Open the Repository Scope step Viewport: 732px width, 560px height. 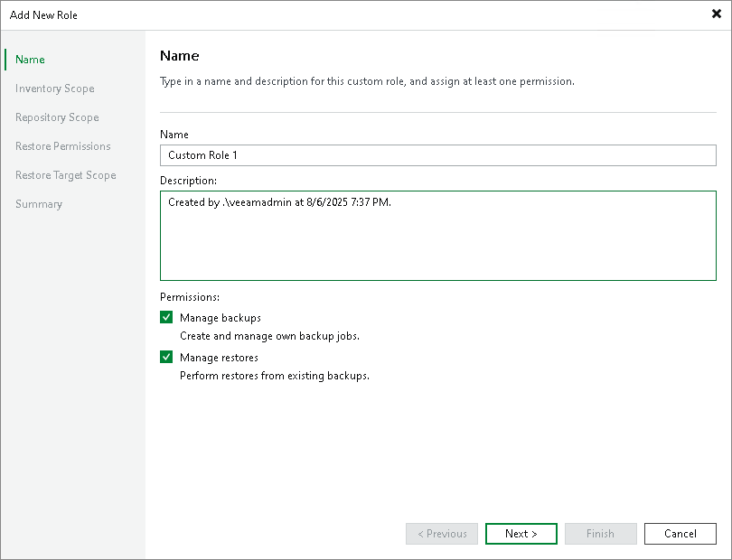(x=57, y=117)
